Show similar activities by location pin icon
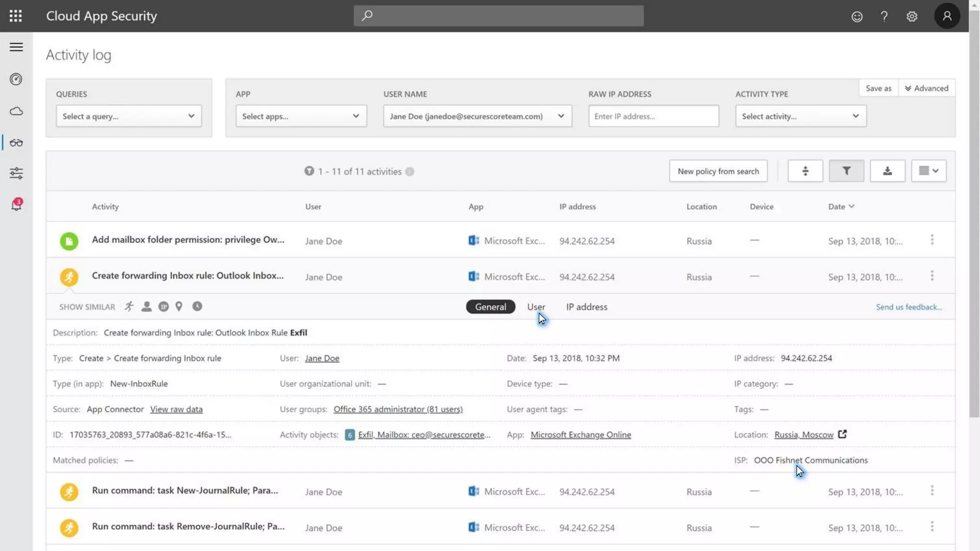This screenshot has width=980, height=551. pyautogui.click(x=179, y=307)
